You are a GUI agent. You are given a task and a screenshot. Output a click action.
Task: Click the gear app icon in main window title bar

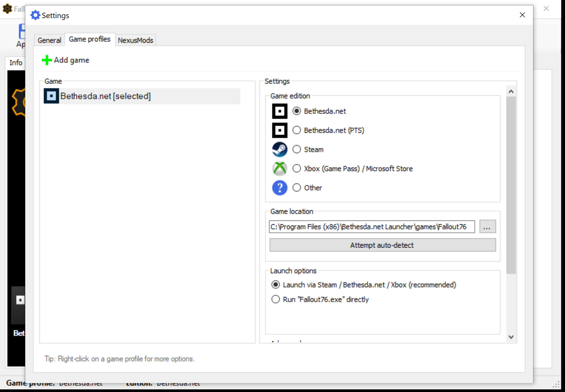point(7,9)
